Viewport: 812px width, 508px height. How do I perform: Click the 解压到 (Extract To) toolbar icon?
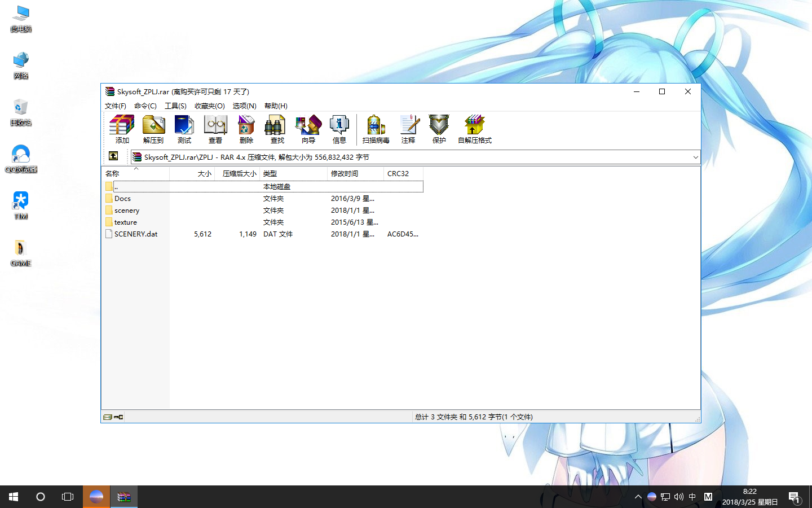tap(153, 129)
